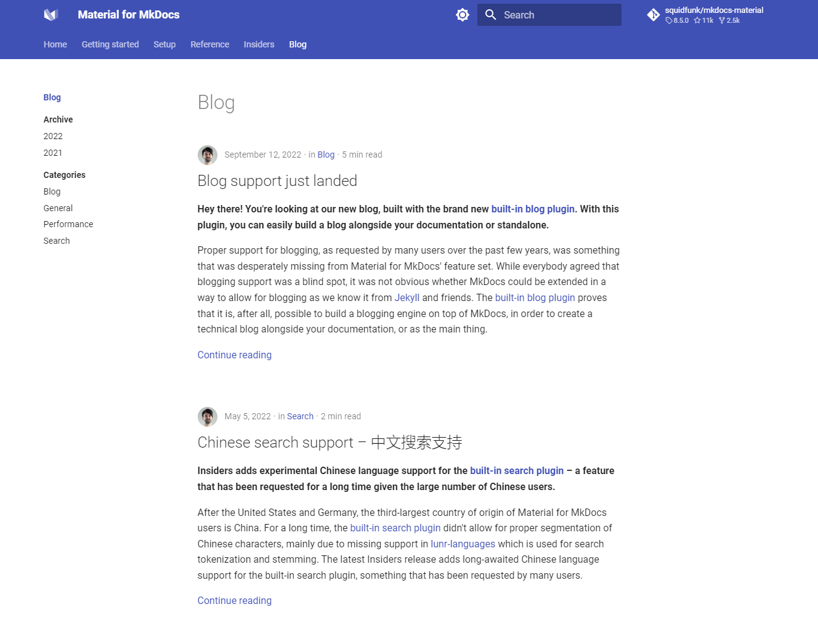The width and height of the screenshot is (818, 644).
Task: Click the author avatar on "Blog support just landed"
Action: click(x=208, y=155)
